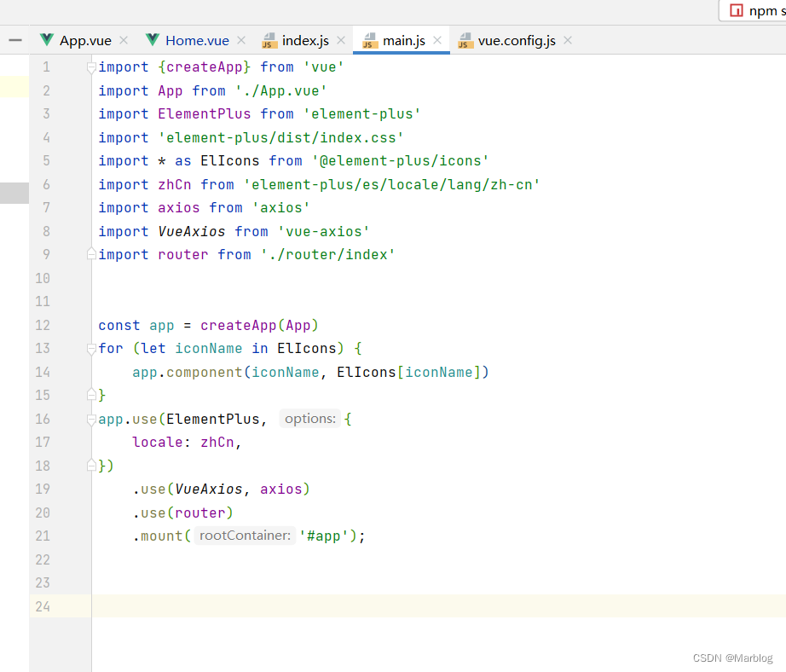The width and height of the screenshot is (786, 672).
Task: Click './App.vue' string on line 2
Action: [x=281, y=90]
